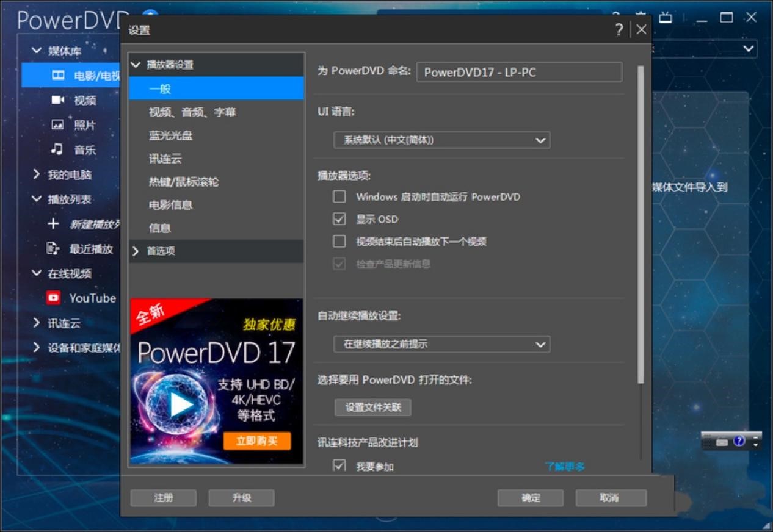Open help with the dialog's question mark icon

[619, 29]
